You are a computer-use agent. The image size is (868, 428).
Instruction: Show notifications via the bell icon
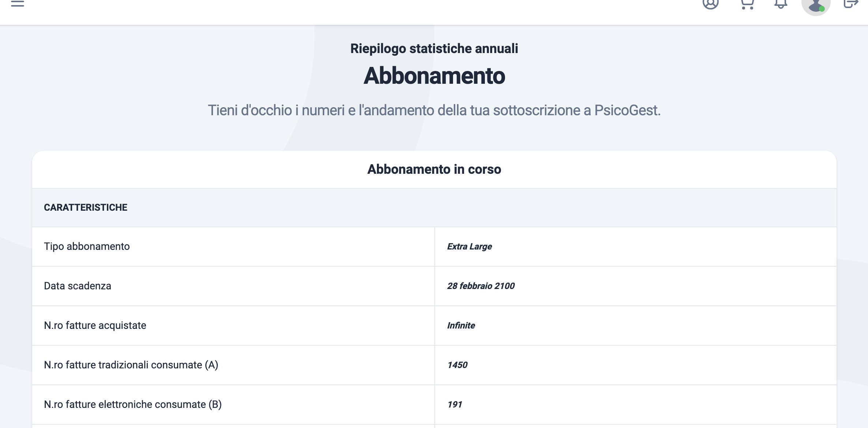tap(781, 4)
